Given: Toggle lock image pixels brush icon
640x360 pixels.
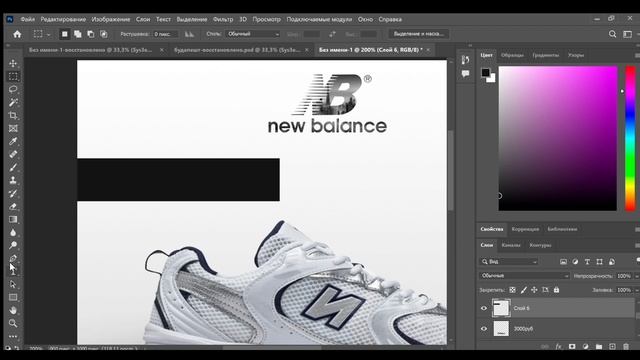Looking at the screenshot, I should (x=524, y=290).
